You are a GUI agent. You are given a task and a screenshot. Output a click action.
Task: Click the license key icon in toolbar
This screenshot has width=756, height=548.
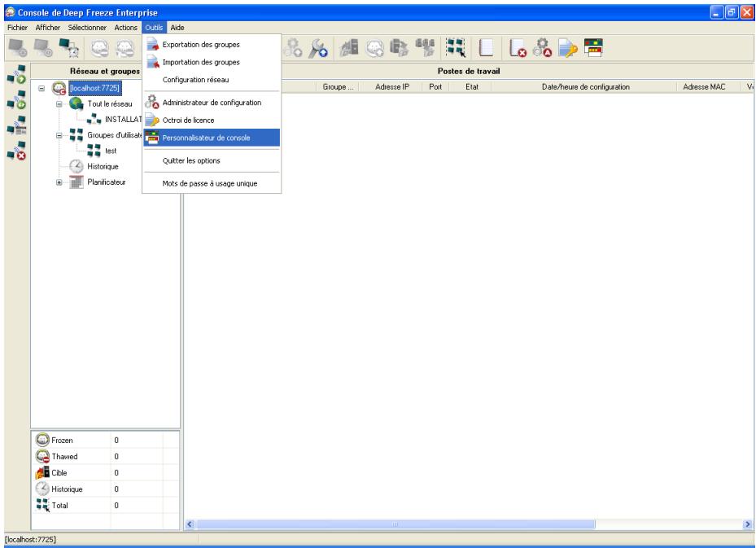tap(568, 48)
